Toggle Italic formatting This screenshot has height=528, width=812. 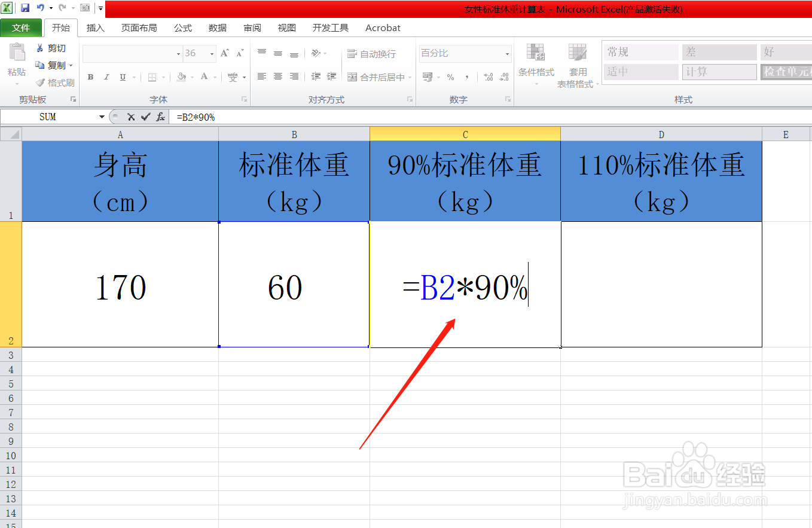click(106, 77)
